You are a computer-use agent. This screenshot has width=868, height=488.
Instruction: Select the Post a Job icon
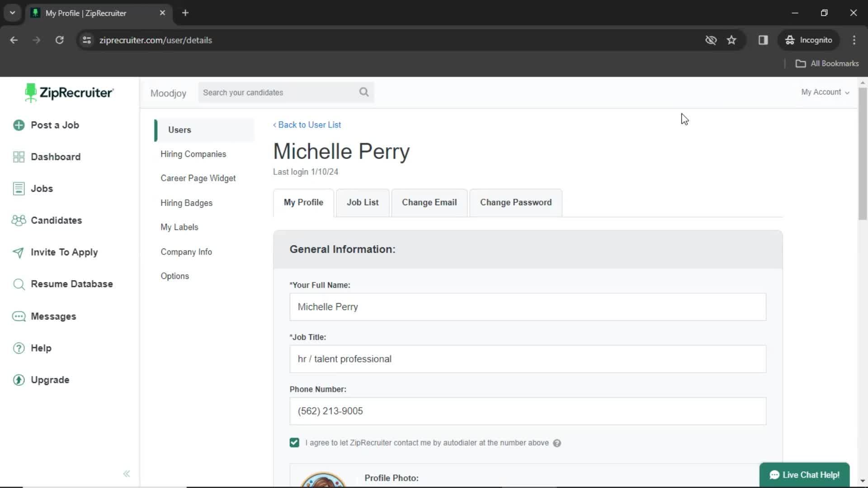(x=19, y=125)
